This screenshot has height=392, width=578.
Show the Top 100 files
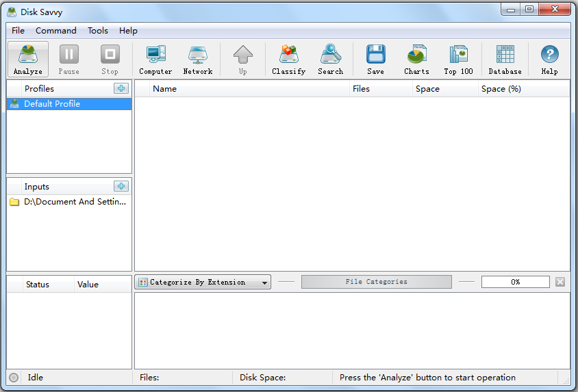(x=458, y=59)
